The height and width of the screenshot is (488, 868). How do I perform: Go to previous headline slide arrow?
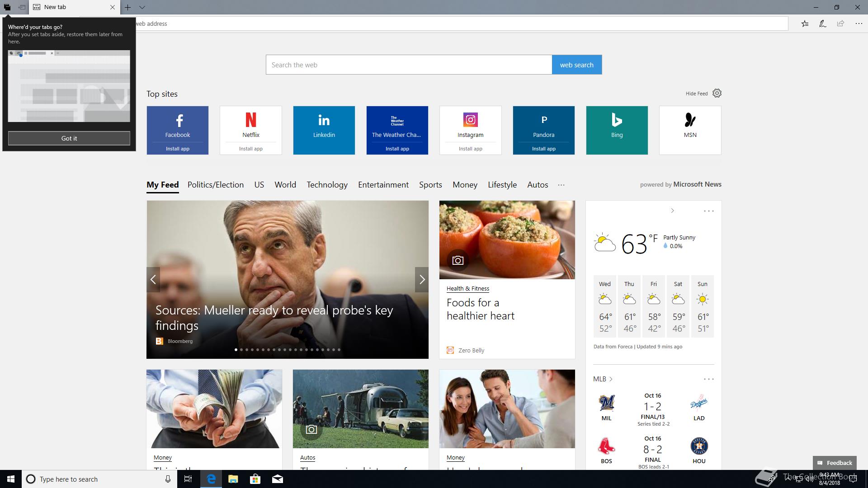click(153, 280)
